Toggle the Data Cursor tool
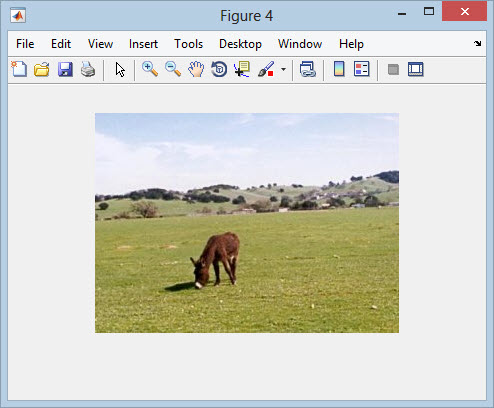 tap(242, 69)
